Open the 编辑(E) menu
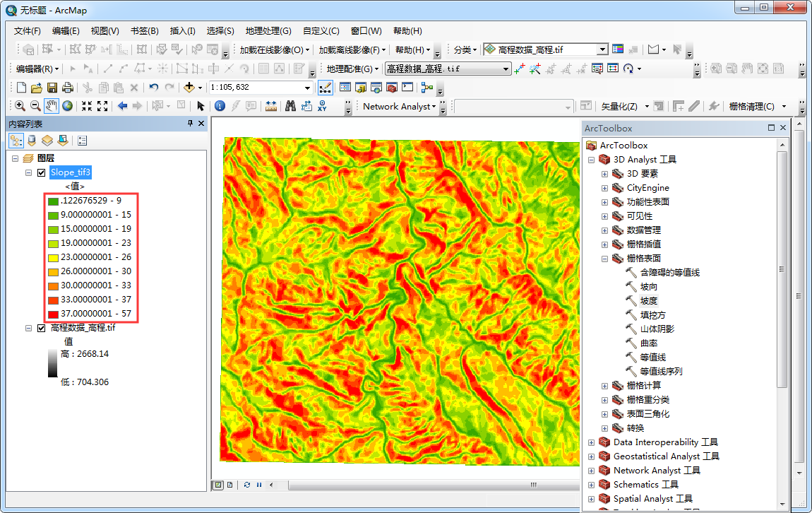 pyautogui.click(x=66, y=31)
